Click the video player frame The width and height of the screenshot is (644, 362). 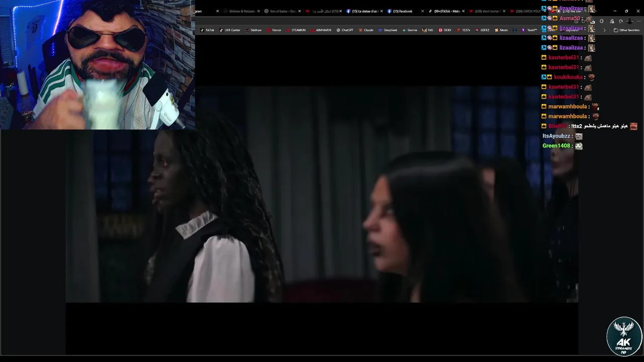pos(322,194)
